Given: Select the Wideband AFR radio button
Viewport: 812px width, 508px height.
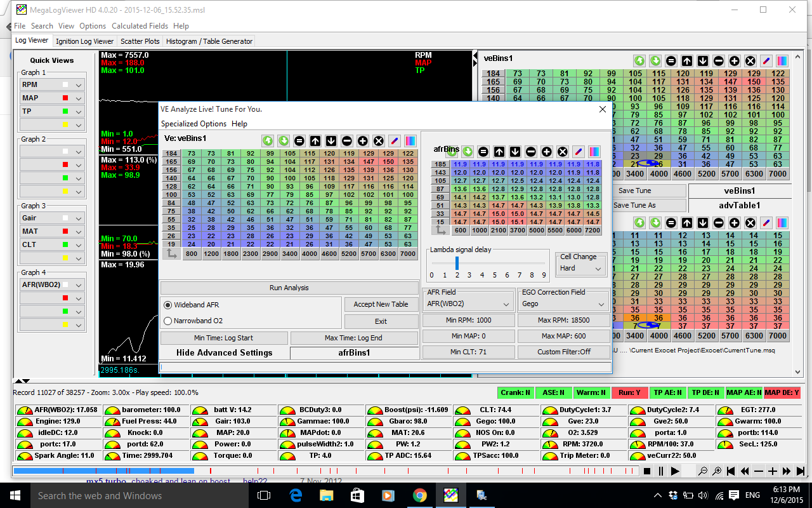Looking at the screenshot, I should pos(168,305).
